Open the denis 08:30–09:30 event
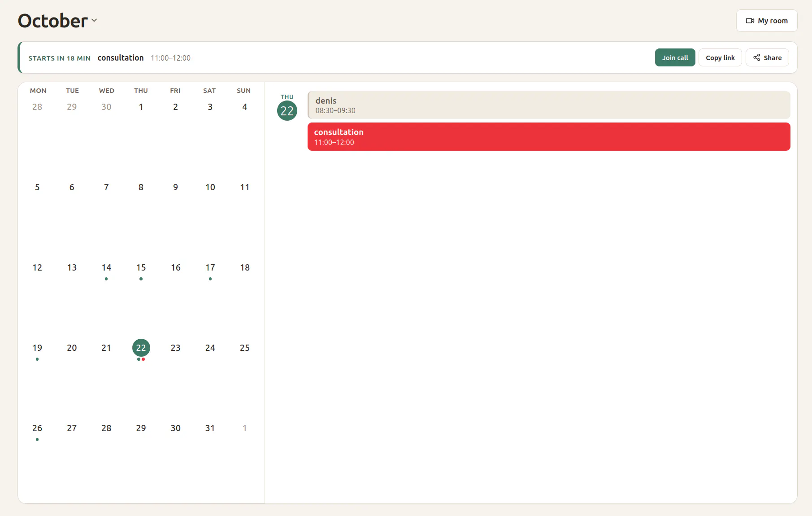The width and height of the screenshot is (812, 516). pyautogui.click(x=549, y=105)
